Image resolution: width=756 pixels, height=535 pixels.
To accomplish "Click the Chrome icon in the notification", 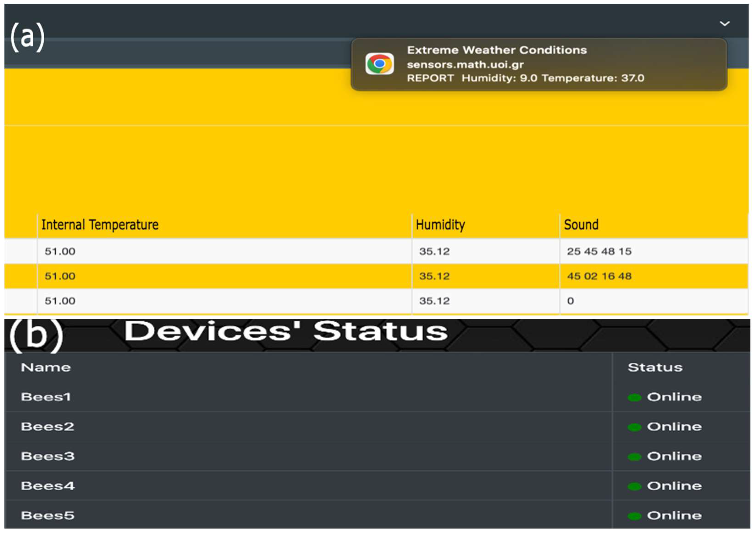I will click(x=379, y=64).
